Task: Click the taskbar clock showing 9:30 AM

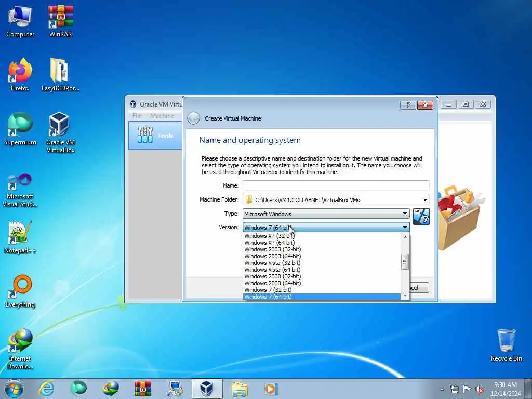Action: (506, 389)
